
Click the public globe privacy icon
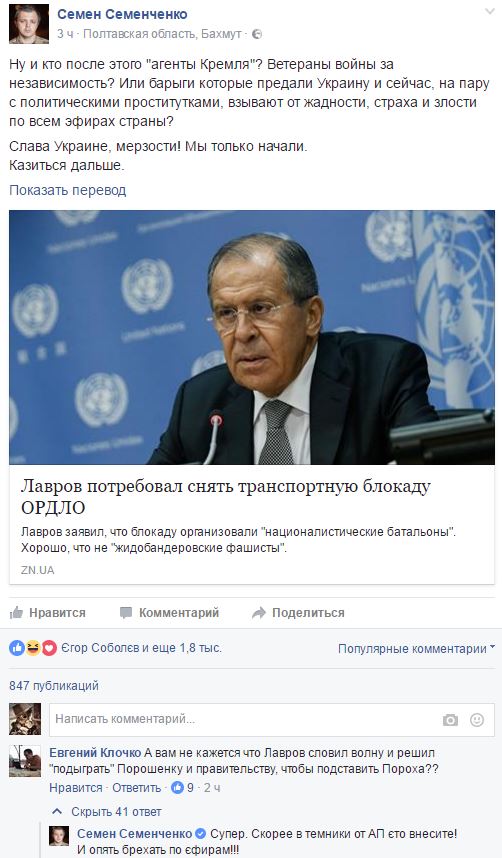pos(257,34)
